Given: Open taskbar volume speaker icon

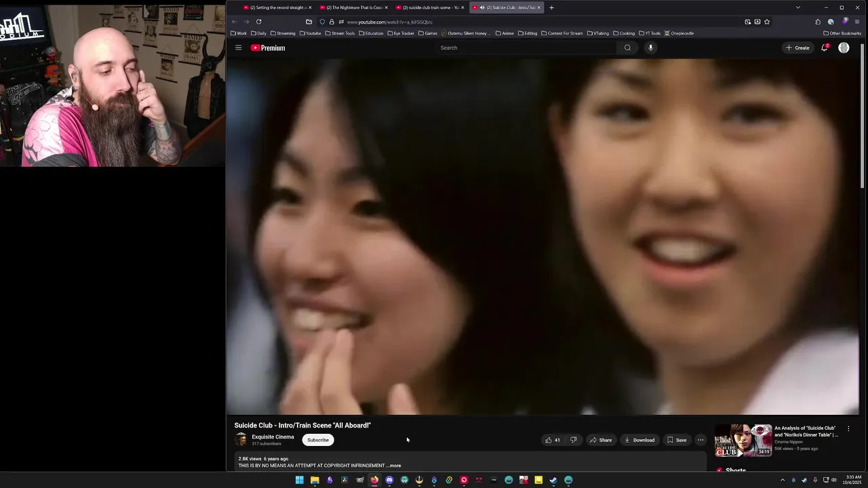Looking at the screenshot, I should point(834,480).
